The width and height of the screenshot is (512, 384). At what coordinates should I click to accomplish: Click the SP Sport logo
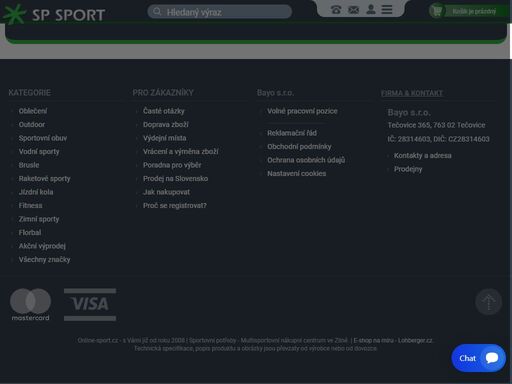[x=53, y=14]
